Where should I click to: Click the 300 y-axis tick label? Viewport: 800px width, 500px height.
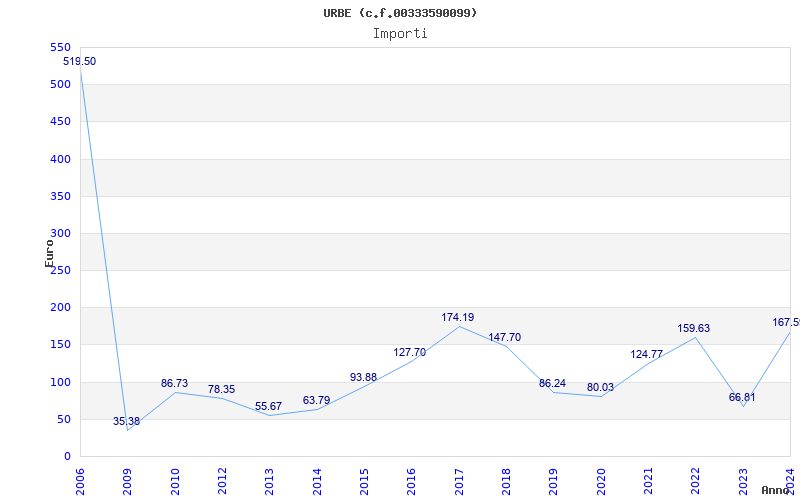[60, 234]
